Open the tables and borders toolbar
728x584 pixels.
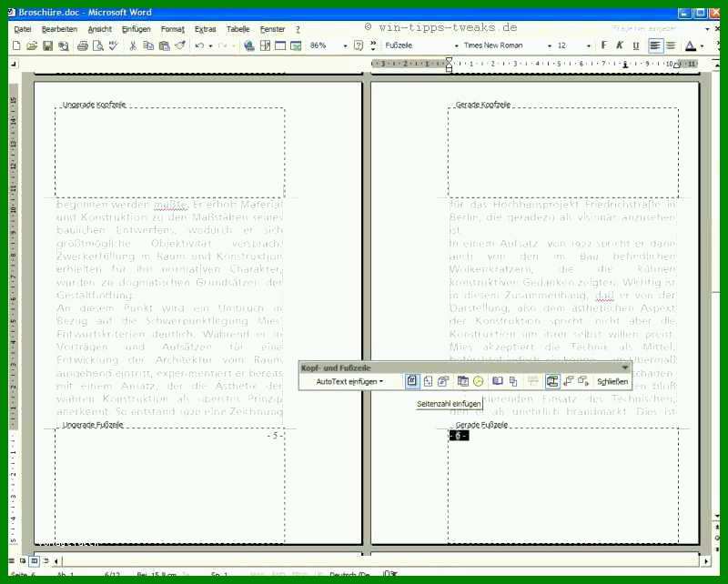pos(265,45)
